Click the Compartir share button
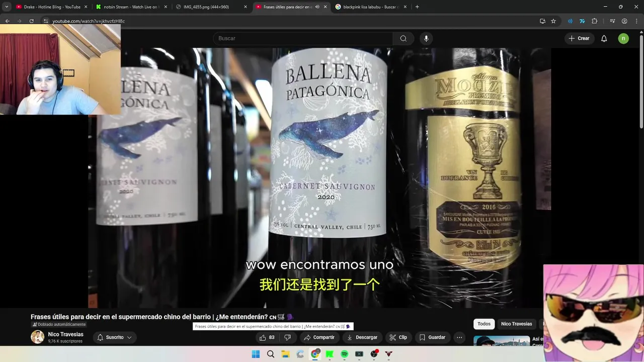644x362 pixels. coord(319,337)
